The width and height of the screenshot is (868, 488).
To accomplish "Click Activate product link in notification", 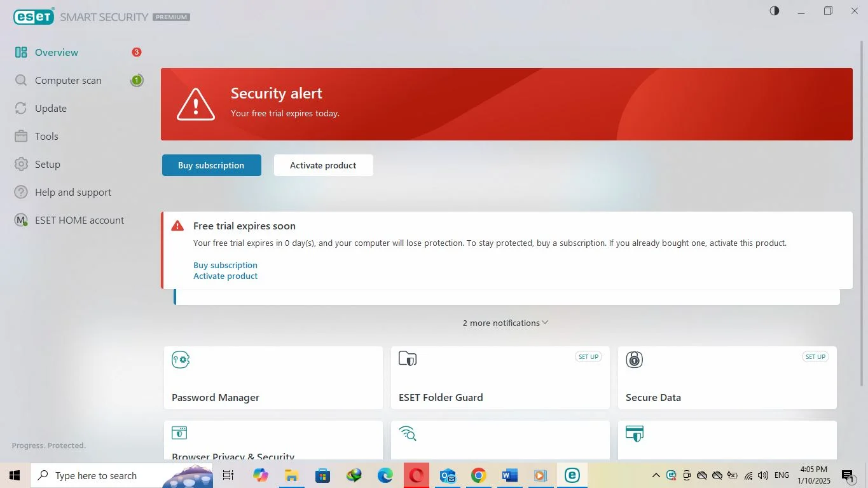I will pos(225,276).
